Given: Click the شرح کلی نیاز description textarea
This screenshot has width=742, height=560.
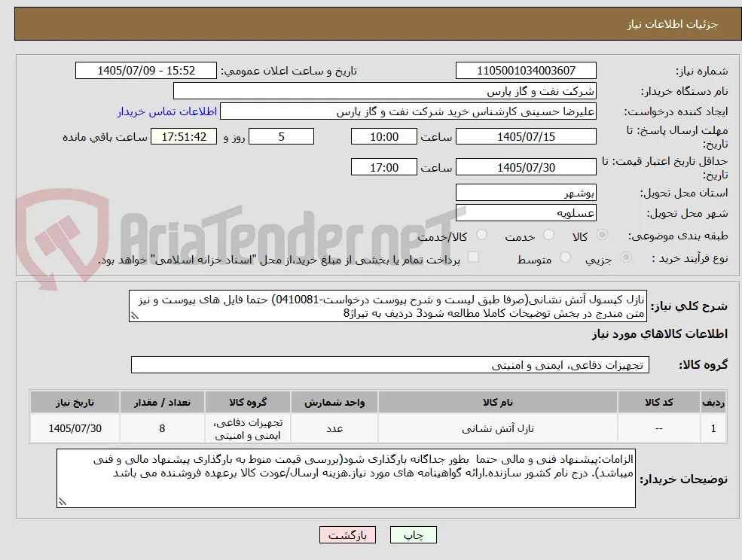Looking at the screenshot, I should pos(387,306).
